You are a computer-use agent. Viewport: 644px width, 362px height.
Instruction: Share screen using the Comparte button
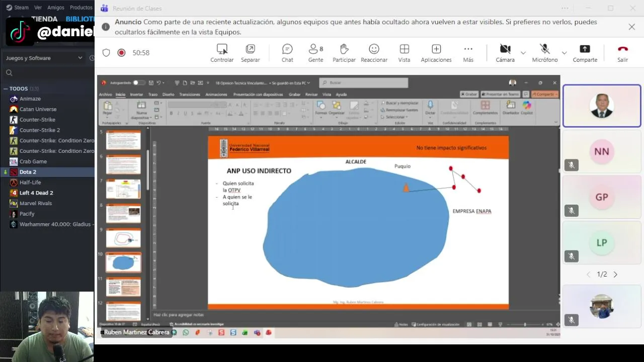click(x=585, y=53)
